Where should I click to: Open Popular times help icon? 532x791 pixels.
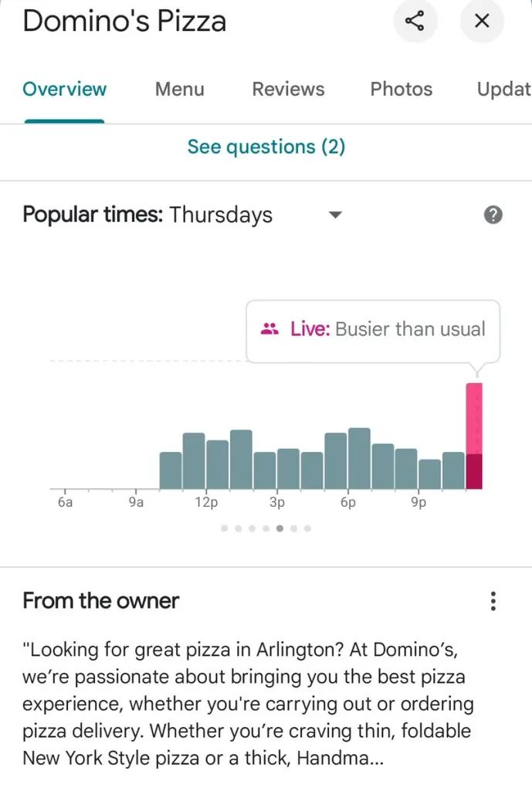(493, 215)
